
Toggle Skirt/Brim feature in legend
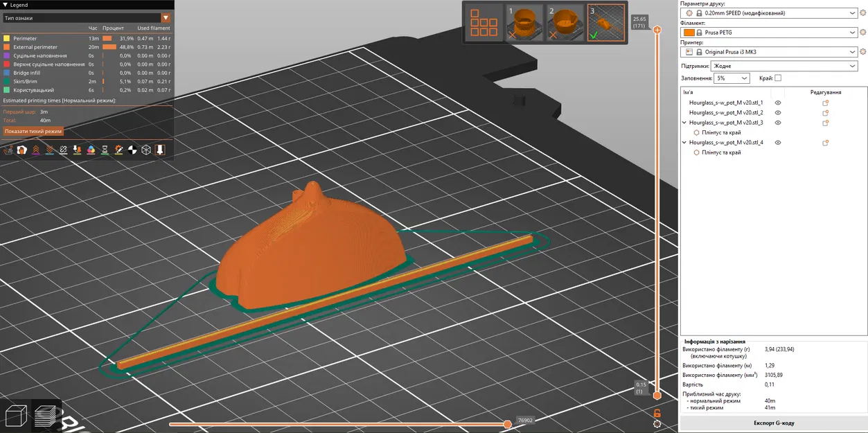coord(87,81)
